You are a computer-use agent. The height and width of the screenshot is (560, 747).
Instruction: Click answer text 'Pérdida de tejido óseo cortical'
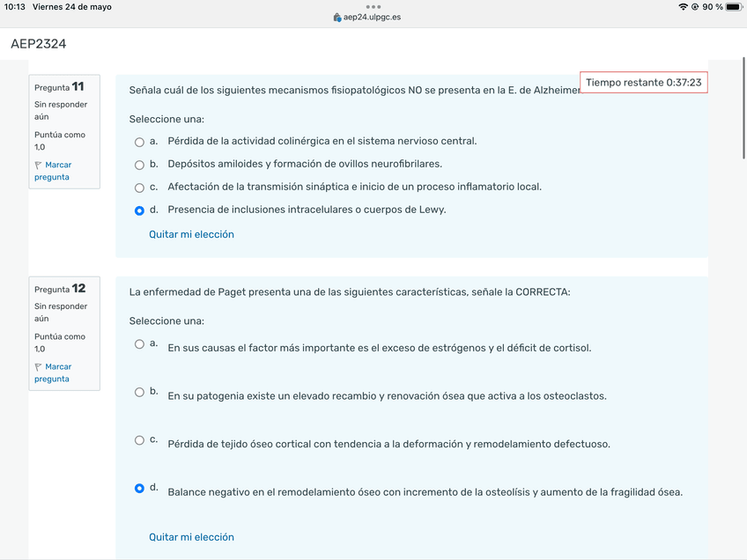[388, 445]
